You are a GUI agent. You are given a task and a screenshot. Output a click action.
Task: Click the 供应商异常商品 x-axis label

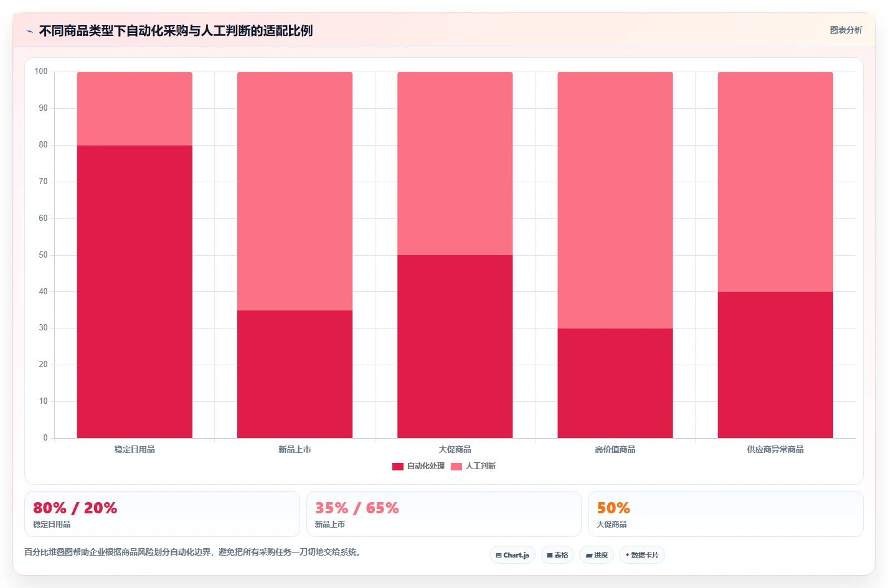775,449
